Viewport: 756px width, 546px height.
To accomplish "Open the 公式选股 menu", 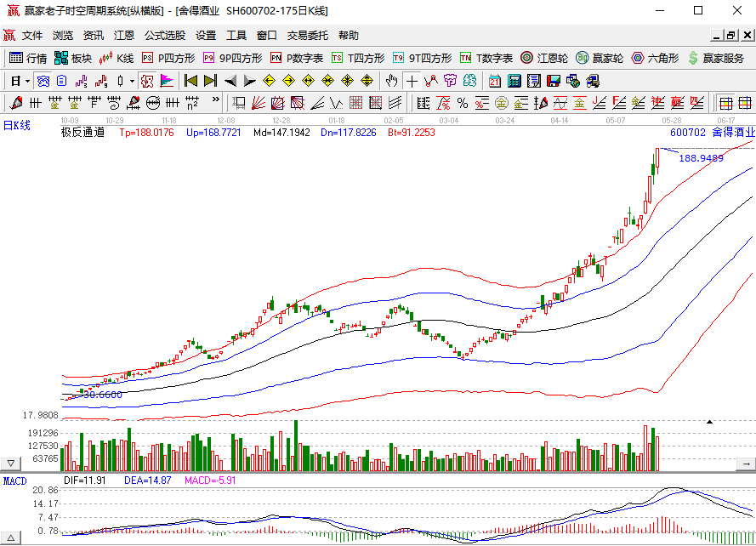I will (165, 35).
